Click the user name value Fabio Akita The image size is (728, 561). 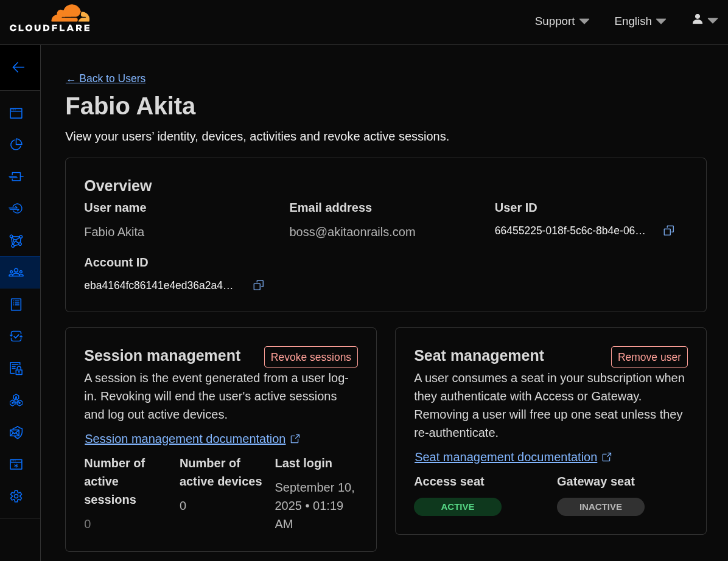(x=114, y=232)
